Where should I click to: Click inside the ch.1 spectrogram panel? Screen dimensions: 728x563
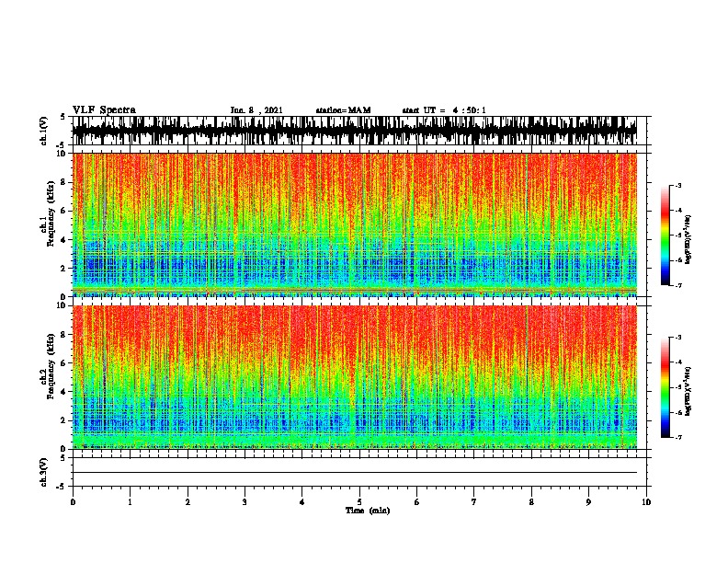coord(354,224)
